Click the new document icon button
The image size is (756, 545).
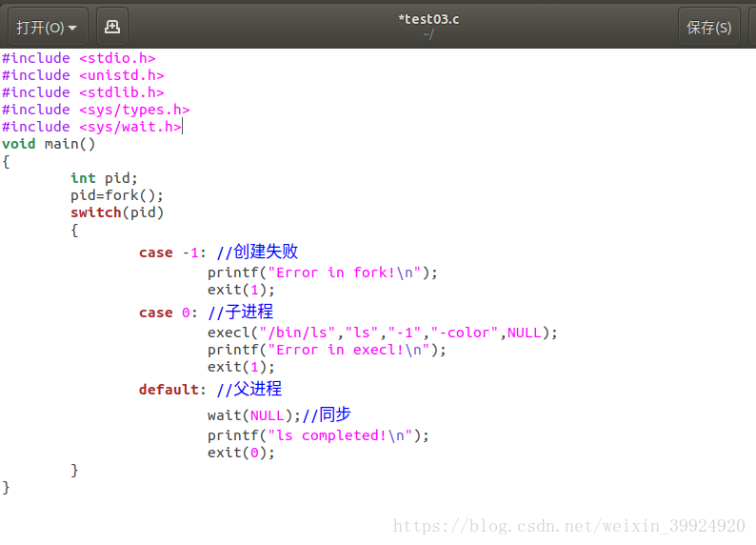click(112, 27)
